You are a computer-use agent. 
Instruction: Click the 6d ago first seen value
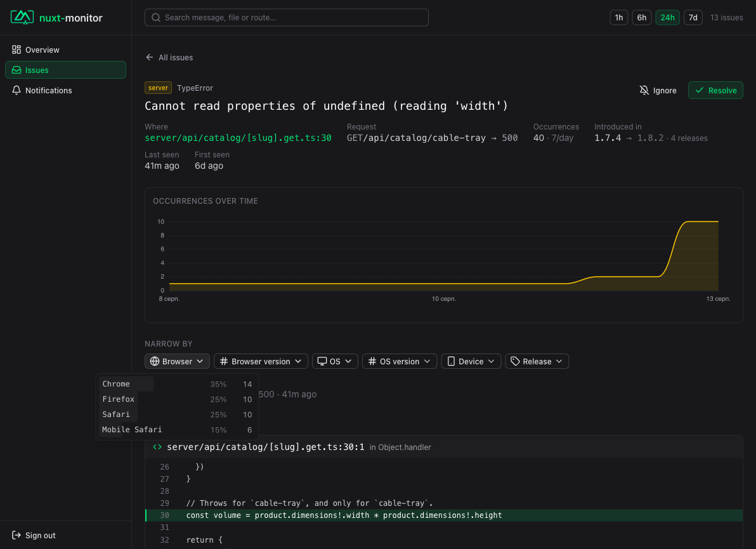209,166
